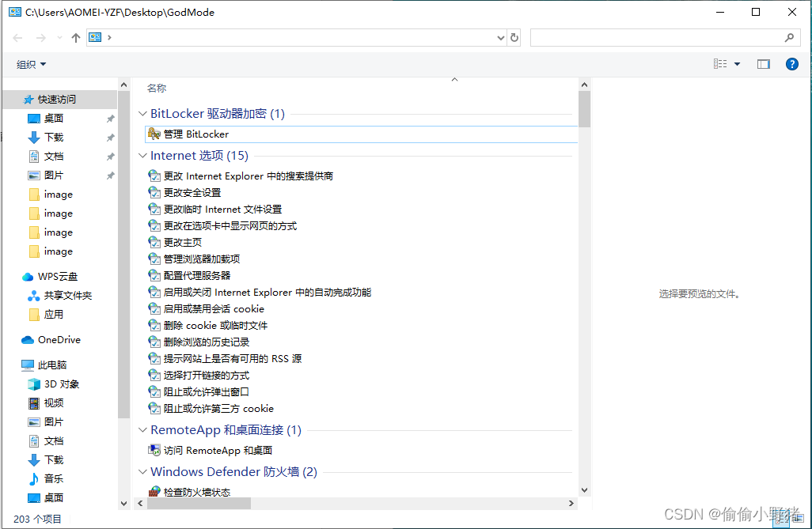
Task: Select 音乐 under 此电脑
Action: click(x=53, y=479)
